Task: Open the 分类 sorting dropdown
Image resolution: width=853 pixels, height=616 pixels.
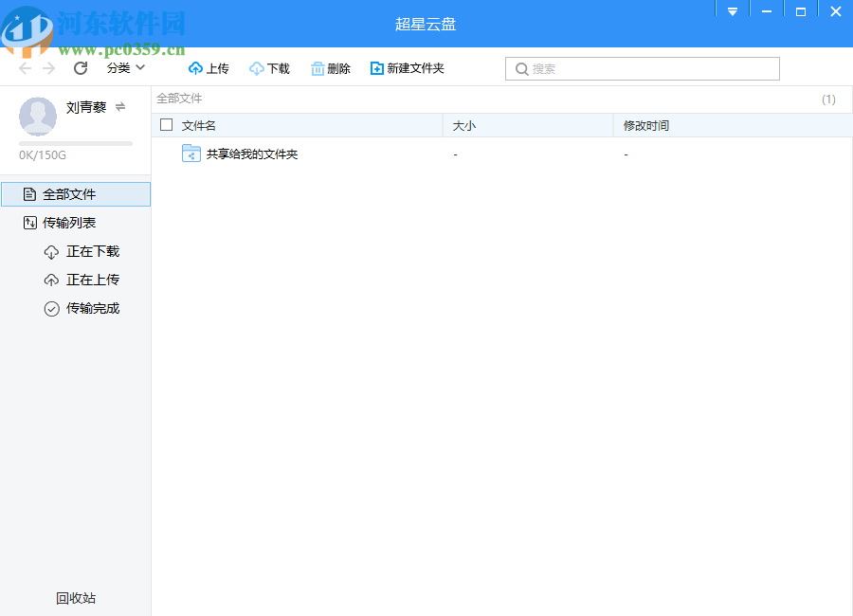Action: point(124,67)
